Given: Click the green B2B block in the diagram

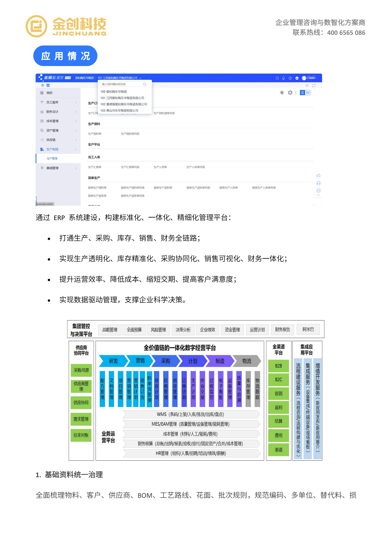Looking at the screenshot, I should (x=279, y=366).
